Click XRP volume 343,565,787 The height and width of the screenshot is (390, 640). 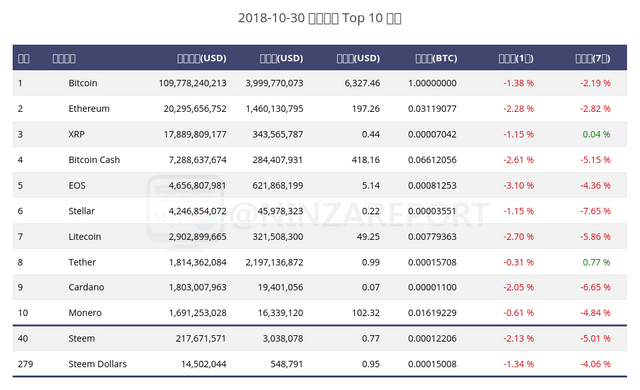click(x=278, y=134)
